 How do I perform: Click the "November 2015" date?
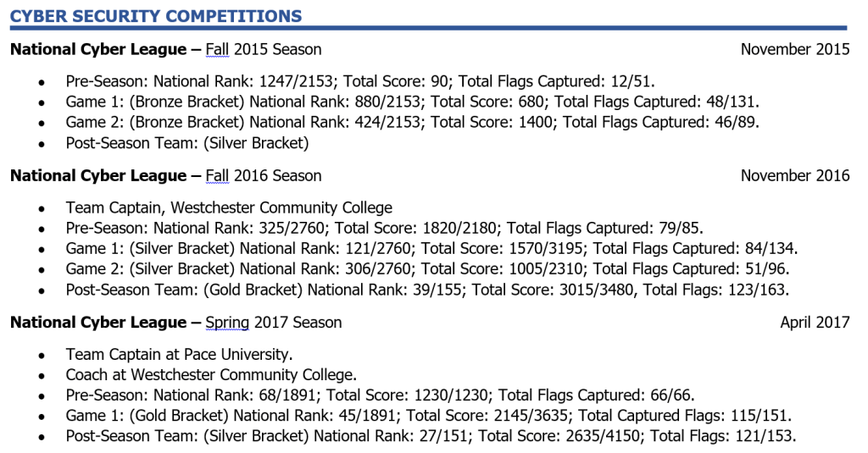pos(794,50)
